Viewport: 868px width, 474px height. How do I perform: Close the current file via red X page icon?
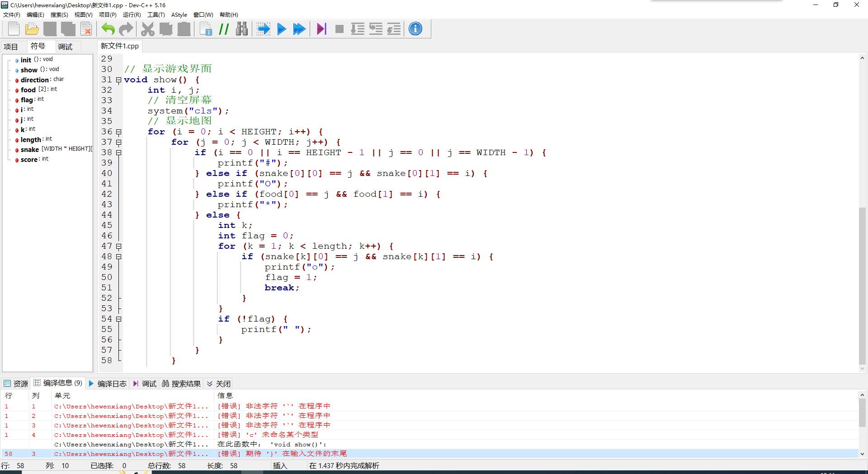pos(86,29)
